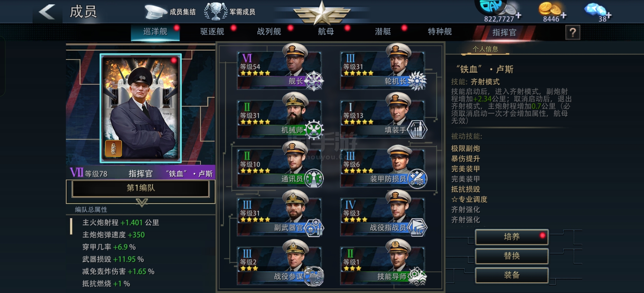The height and width of the screenshot is (293, 644).
Task: Select the commander 卢斯 portrait card
Action: (141, 108)
